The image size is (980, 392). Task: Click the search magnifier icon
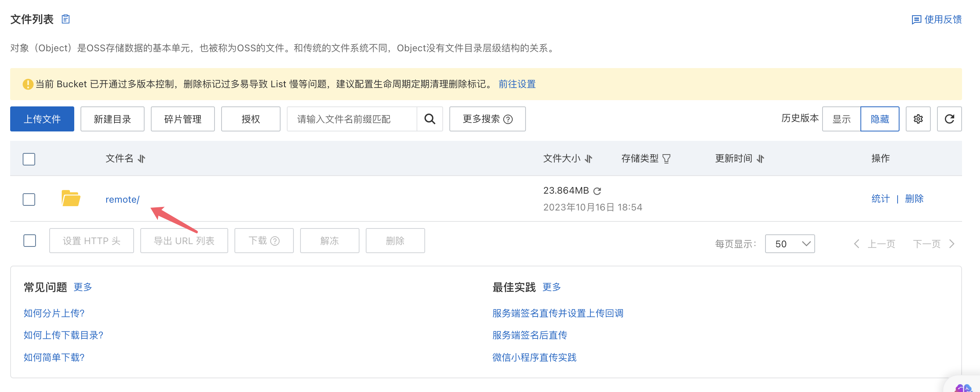pos(430,119)
